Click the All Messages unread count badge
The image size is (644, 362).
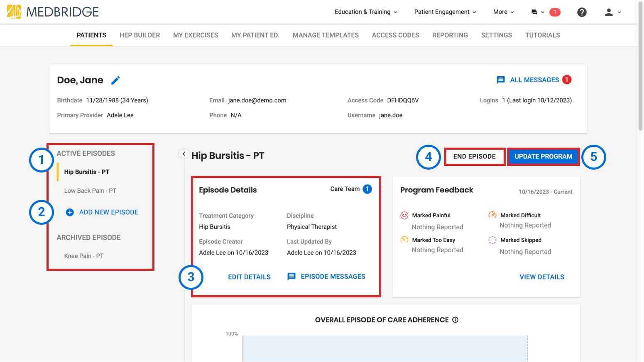(x=567, y=80)
